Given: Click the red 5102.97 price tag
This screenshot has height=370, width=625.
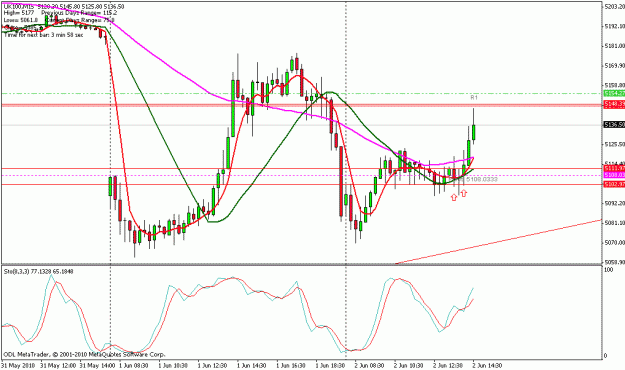Looking at the screenshot, I should tap(614, 184).
